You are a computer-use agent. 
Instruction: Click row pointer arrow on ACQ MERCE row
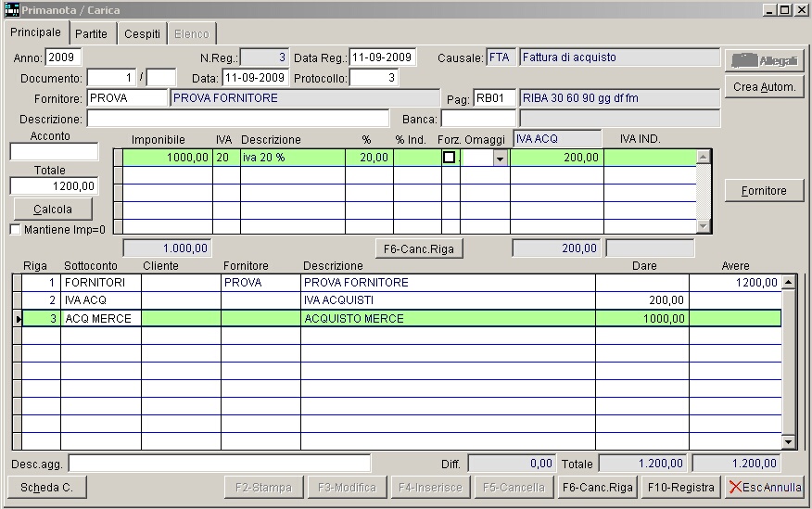point(19,318)
